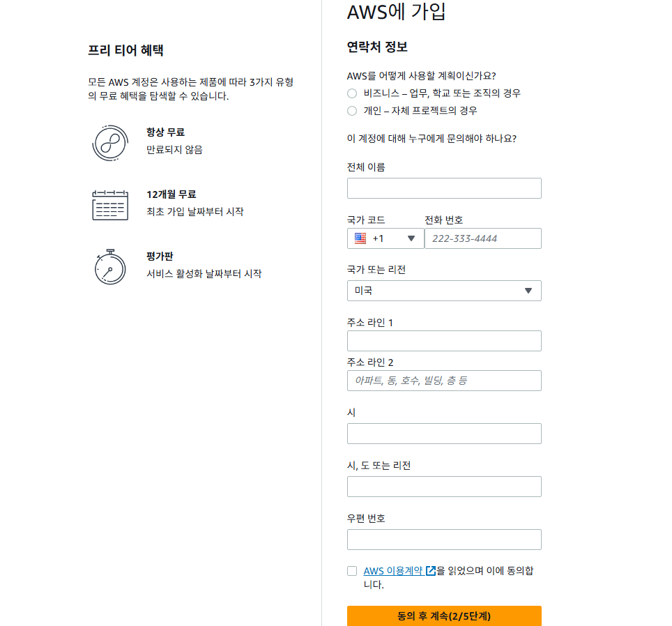Focus the 우편 번호 postal code field
672x626 pixels.
coord(444,540)
